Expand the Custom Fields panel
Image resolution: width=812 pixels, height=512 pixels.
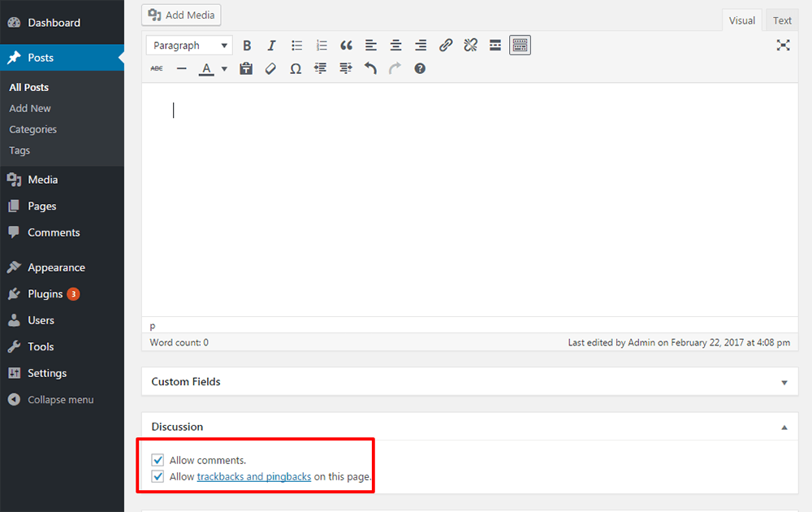pyautogui.click(x=784, y=381)
